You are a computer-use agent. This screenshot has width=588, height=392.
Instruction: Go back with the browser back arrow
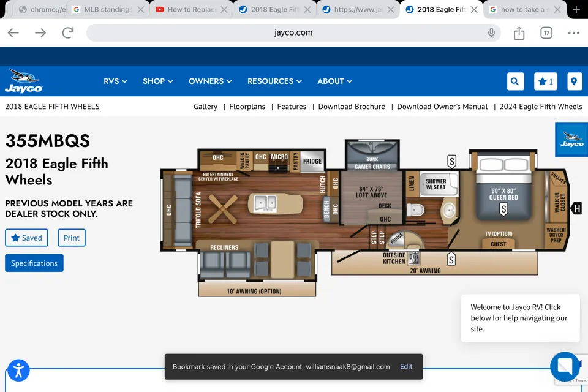pos(13,32)
